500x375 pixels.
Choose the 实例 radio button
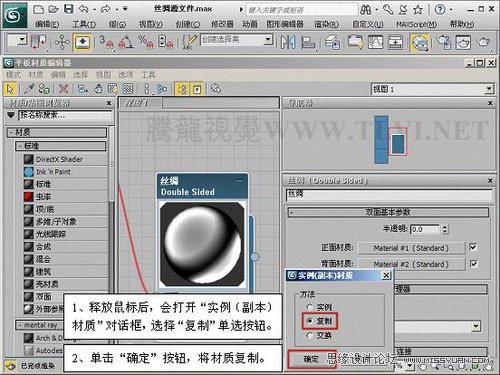309,307
